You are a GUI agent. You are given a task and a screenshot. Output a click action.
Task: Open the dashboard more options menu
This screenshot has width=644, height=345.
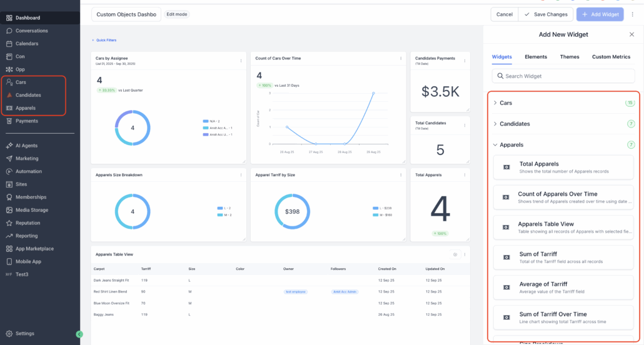tap(632, 14)
